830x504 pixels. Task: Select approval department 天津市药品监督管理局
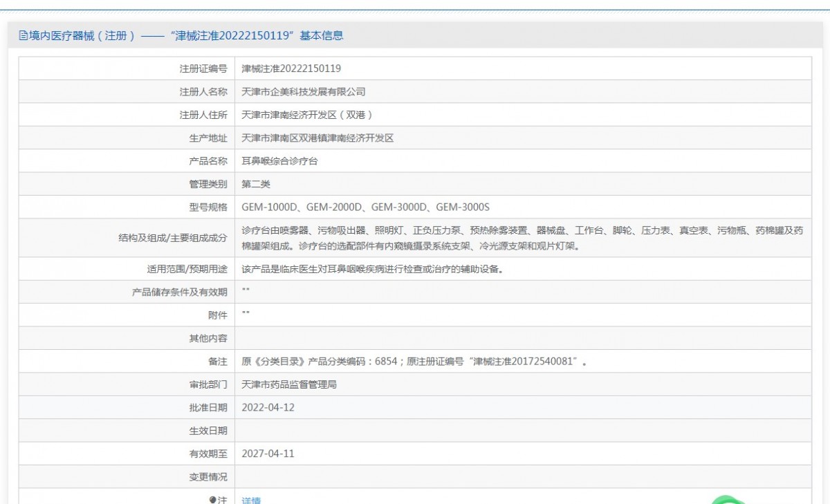pyautogui.click(x=289, y=384)
